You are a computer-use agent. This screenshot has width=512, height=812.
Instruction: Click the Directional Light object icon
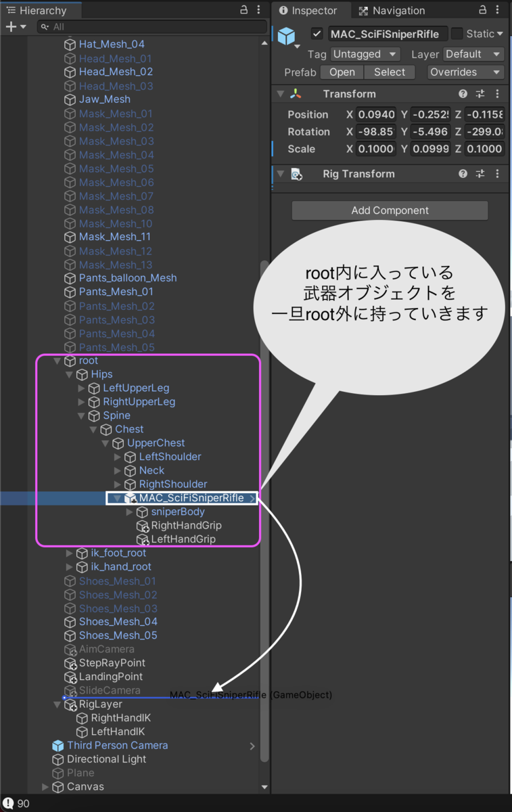[x=58, y=759]
